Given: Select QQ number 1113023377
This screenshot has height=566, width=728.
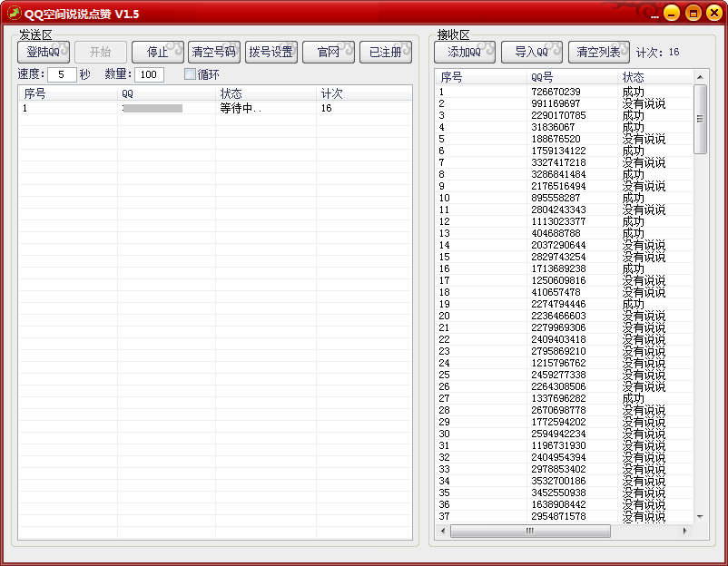Looking at the screenshot, I should pos(558,221).
